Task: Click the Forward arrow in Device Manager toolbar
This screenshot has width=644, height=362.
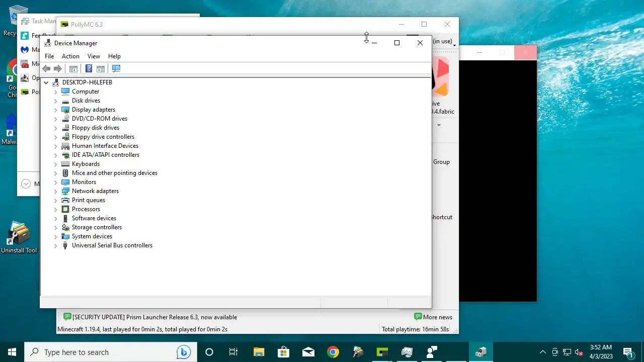Action: [58, 68]
